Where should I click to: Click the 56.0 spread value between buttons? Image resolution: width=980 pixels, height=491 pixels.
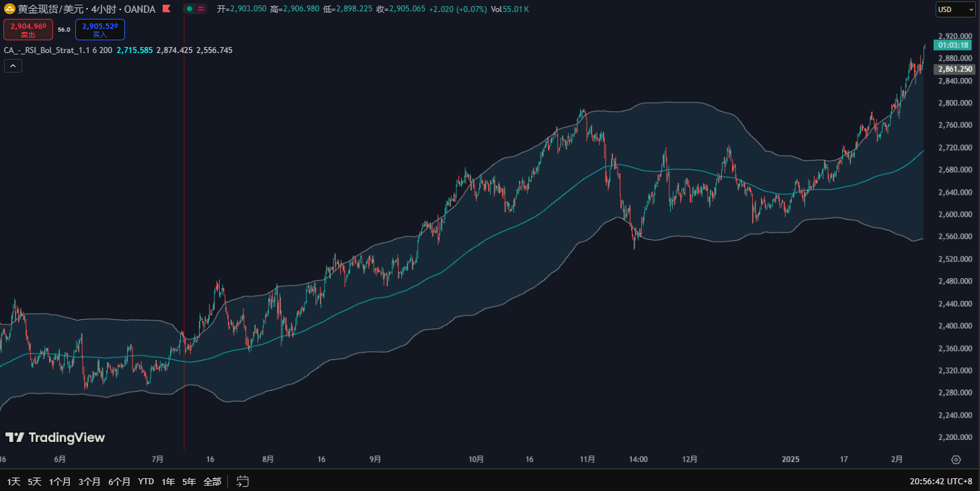(x=64, y=30)
